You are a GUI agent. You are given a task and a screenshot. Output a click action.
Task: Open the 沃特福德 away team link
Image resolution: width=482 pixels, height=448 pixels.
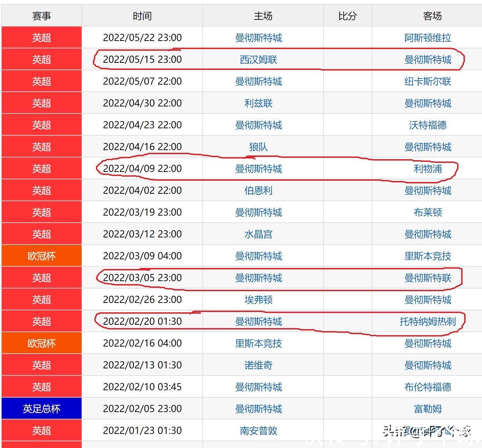click(428, 125)
